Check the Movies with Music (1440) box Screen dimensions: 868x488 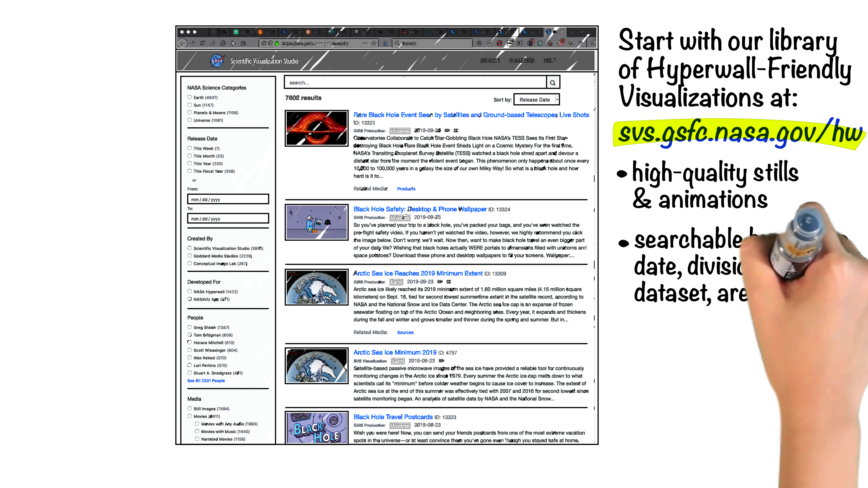(197, 432)
